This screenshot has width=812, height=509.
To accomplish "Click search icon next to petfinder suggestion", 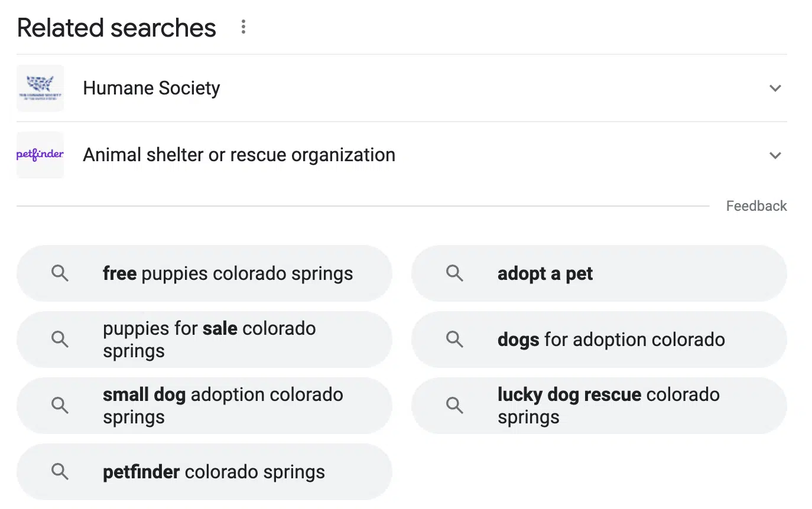I will (x=60, y=471).
